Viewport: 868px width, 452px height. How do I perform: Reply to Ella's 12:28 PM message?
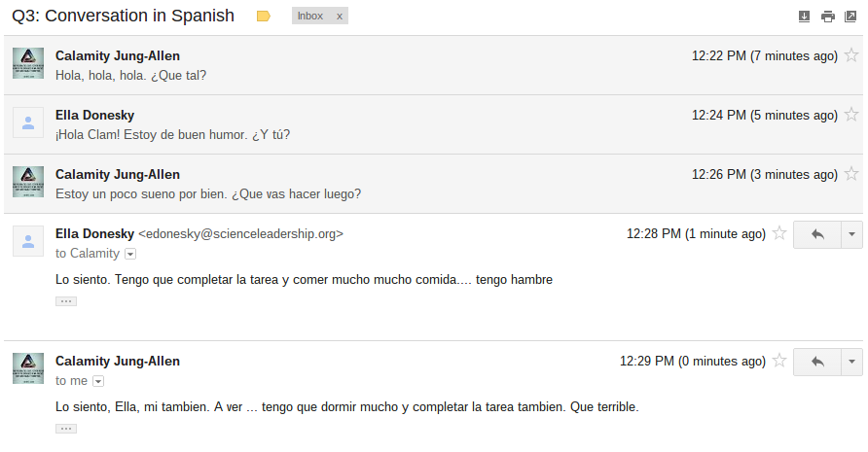(x=817, y=234)
